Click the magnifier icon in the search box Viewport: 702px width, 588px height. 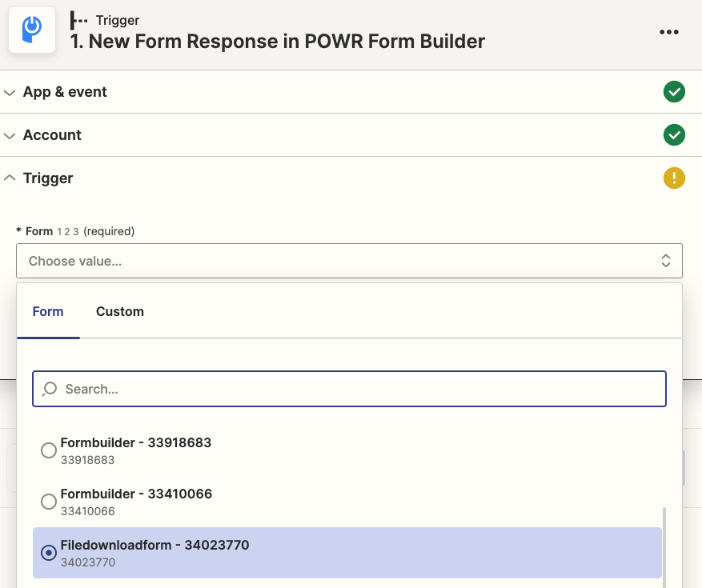tap(50, 389)
